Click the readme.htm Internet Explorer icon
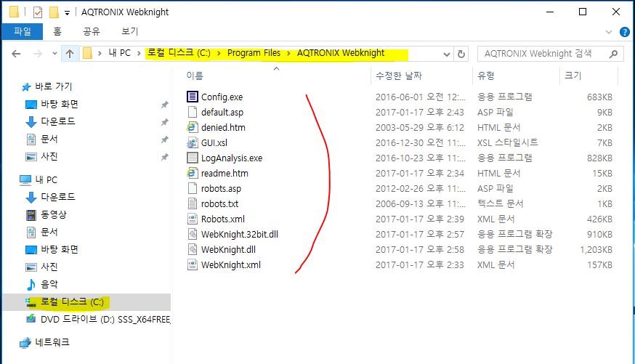 point(192,173)
